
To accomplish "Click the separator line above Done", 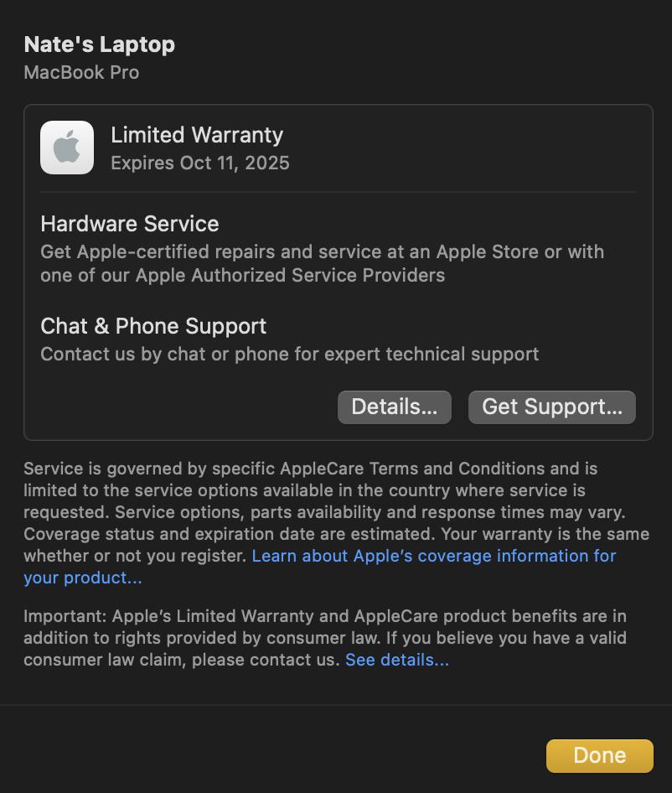I will [x=336, y=705].
